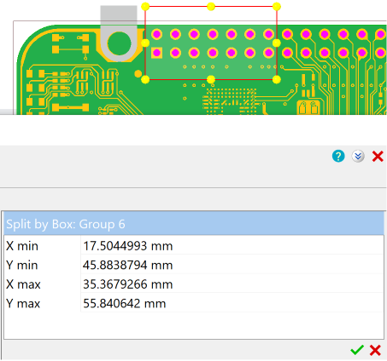Grab bottom-right corner handle of selection box
The width and height of the screenshot is (387, 361).
(x=277, y=79)
